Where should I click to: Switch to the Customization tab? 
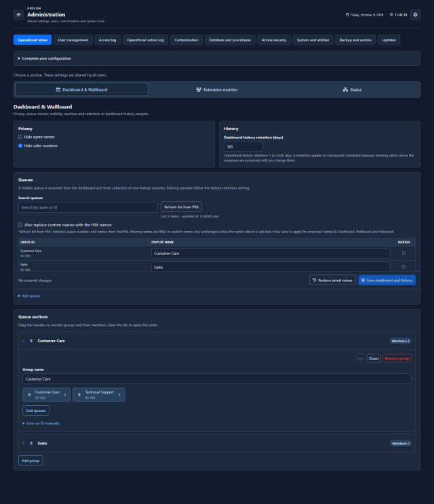pyautogui.click(x=186, y=40)
